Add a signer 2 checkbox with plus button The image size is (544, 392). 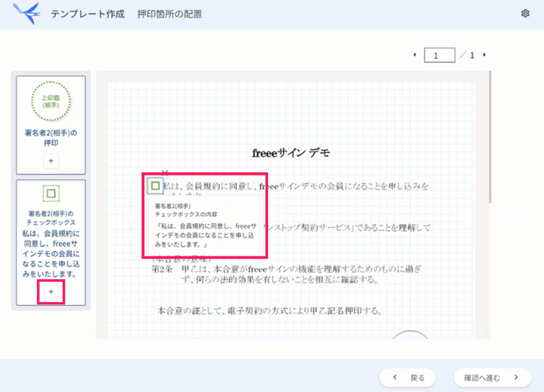tap(51, 292)
